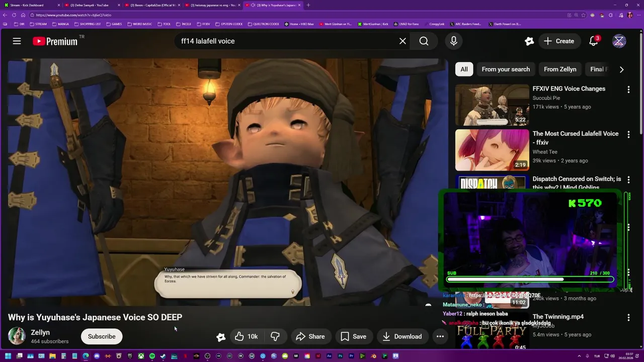
Task: Open the YouTube hamburger guide menu
Action: click(17, 41)
